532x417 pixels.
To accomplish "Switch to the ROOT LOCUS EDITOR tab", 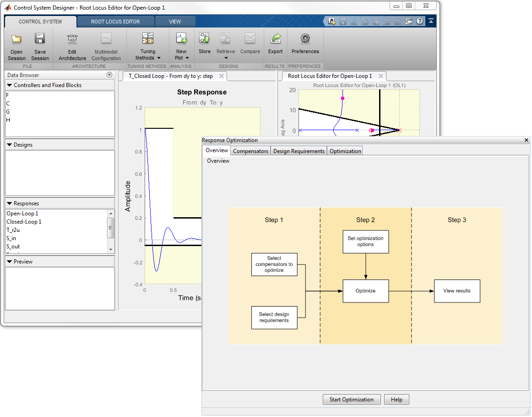I will (115, 22).
